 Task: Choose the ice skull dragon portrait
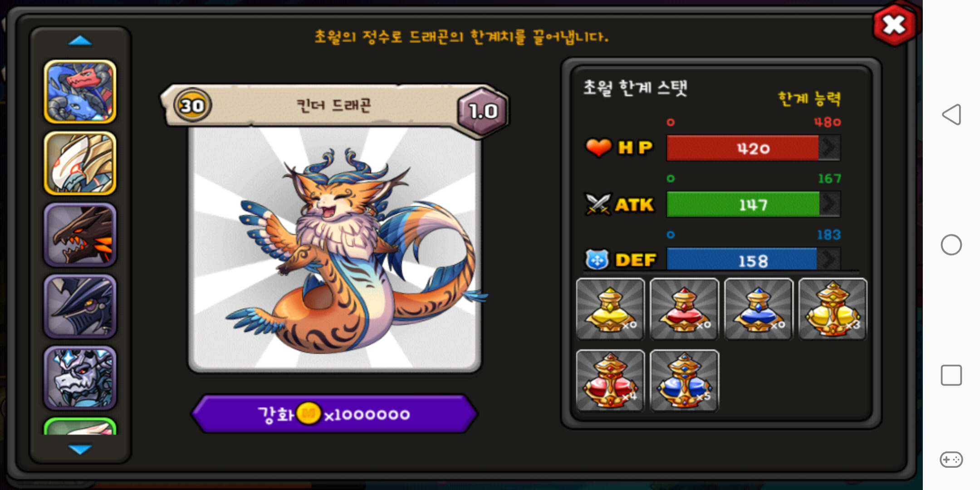80,377
